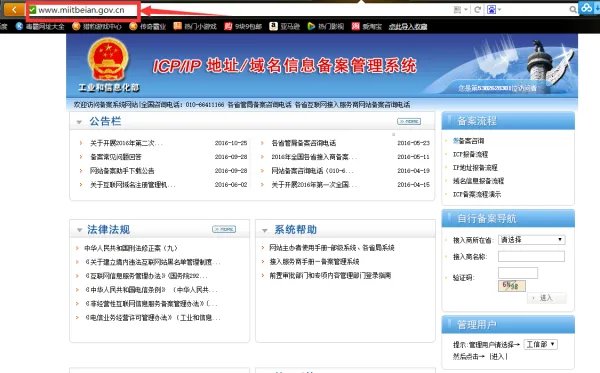The image size is (600, 373).
Task: Open notice 备案常见问题回答
Action: click(116, 157)
